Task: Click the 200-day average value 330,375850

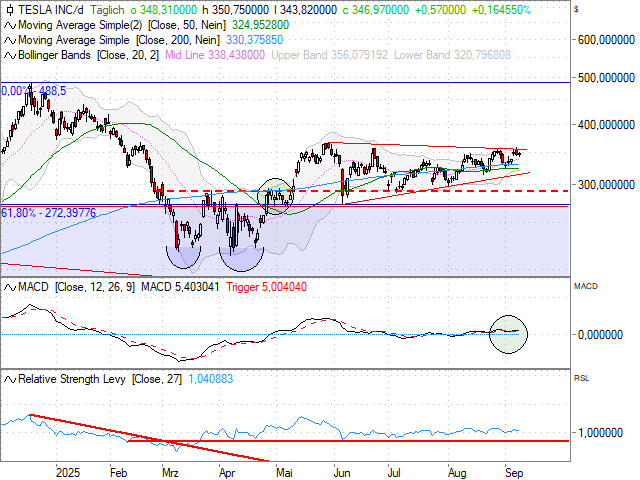Action: (255, 40)
